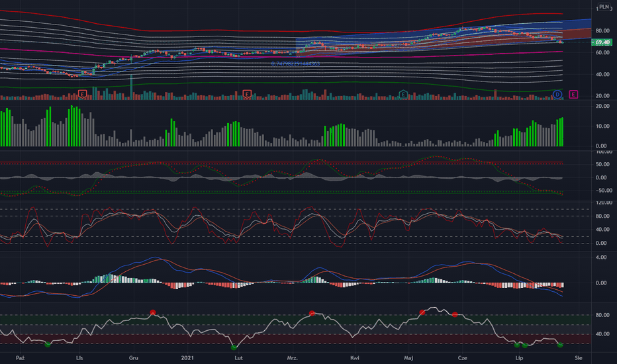Image resolution: width=617 pixels, height=364 pixels.
Task: Select the Lis label on the time axis
Action: click(x=79, y=357)
